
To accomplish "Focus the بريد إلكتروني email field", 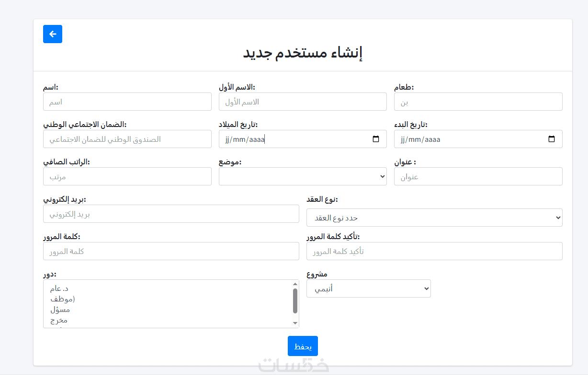I will 171,214.
